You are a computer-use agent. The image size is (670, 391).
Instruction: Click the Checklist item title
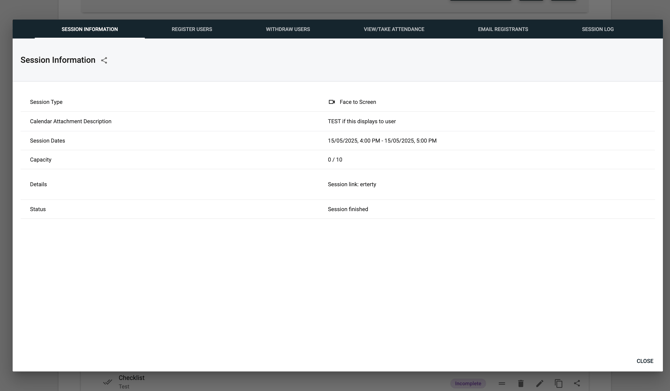132,378
